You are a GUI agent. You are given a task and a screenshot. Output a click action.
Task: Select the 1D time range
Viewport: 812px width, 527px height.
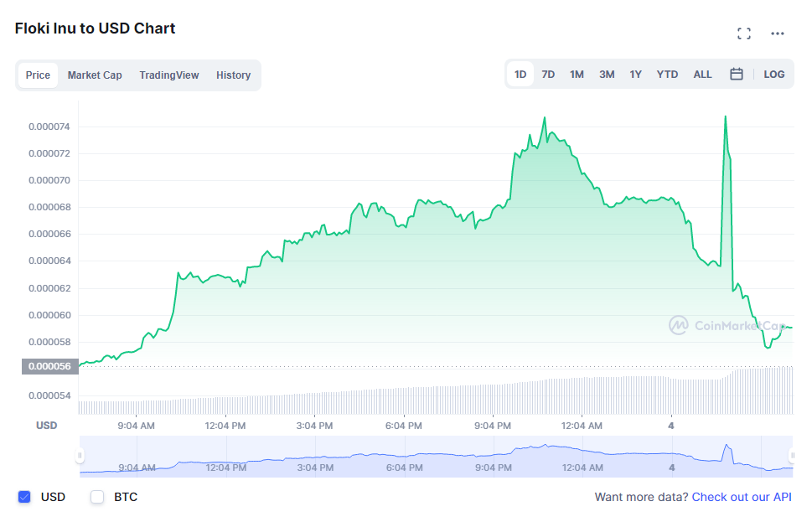(520, 75)
